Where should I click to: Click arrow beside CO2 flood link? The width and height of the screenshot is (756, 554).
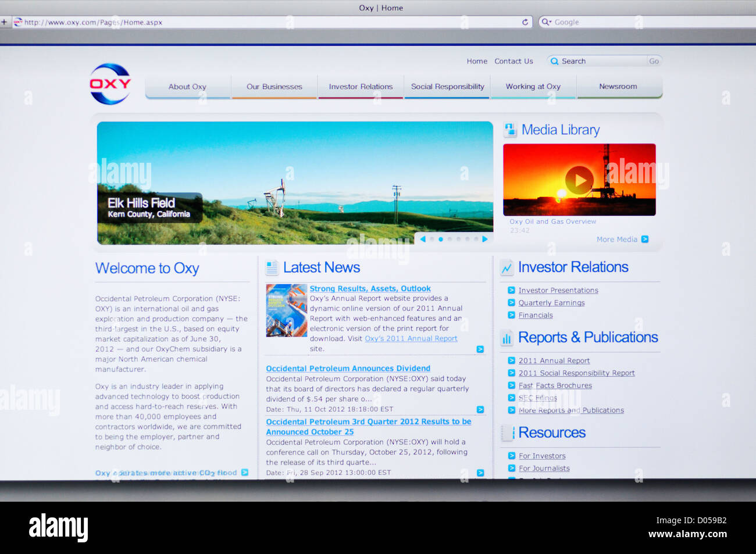(244, 473)
